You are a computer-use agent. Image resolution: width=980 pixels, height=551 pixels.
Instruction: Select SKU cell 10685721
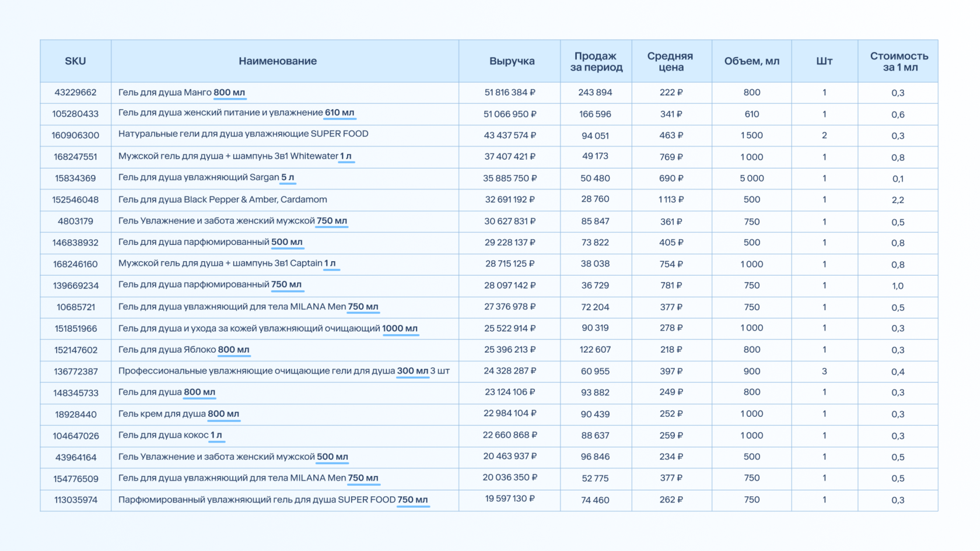click(x=75, y=307)
